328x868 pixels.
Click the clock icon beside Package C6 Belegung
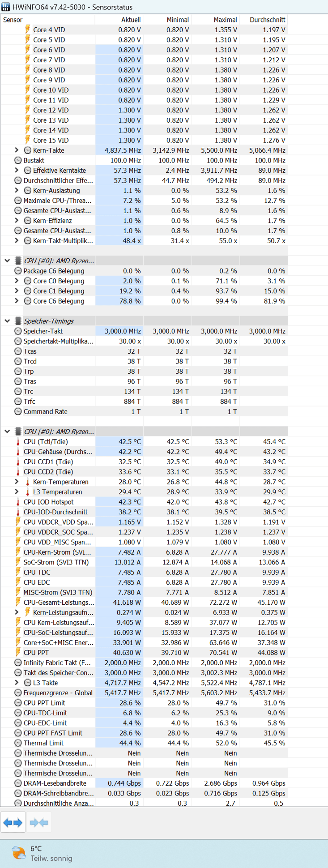click(x=18, y=271)
